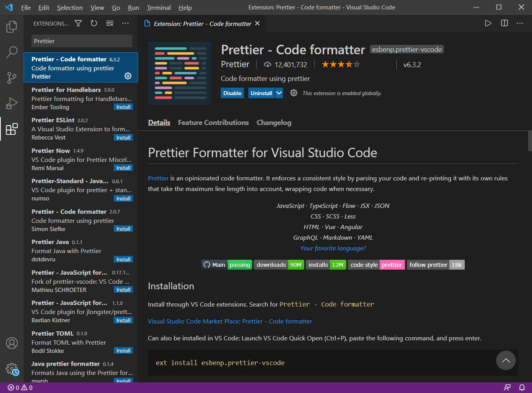Switch to the Changelog tab
Viewport: 532px width, 393px height.
273,122
